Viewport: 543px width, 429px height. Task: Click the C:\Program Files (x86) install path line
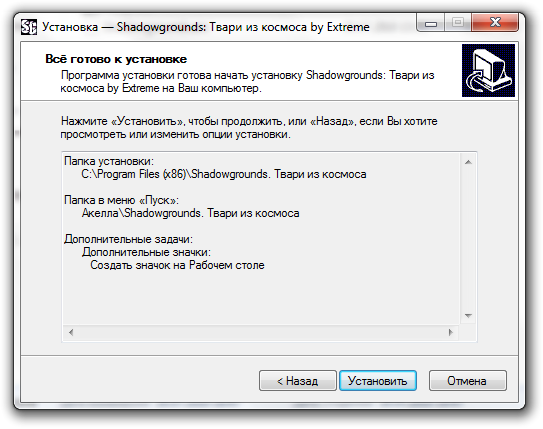pos(224,174)
